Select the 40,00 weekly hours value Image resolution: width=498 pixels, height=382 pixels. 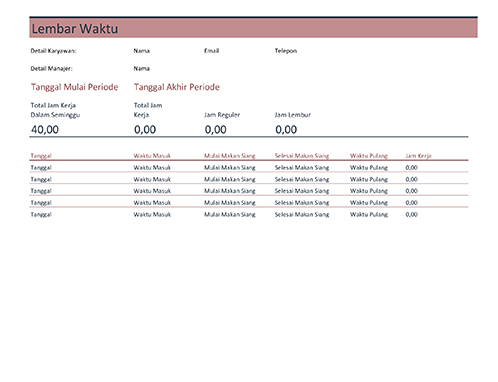click(x=45, y=129)
